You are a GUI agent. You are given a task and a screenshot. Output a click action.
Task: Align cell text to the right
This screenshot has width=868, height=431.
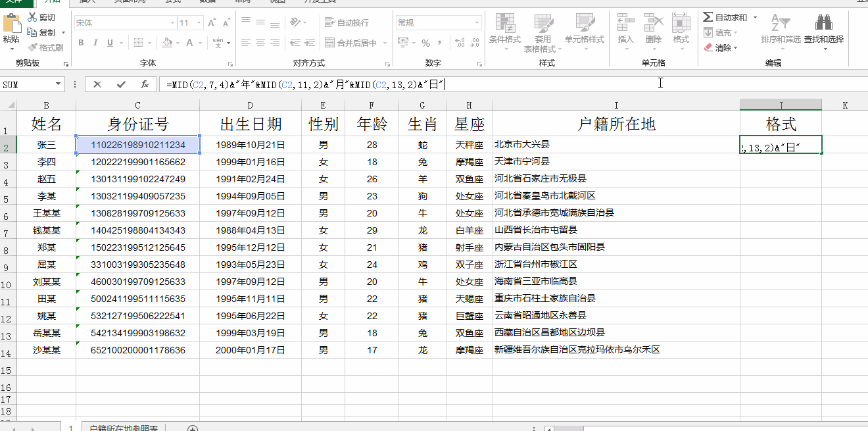click(275, 43)
